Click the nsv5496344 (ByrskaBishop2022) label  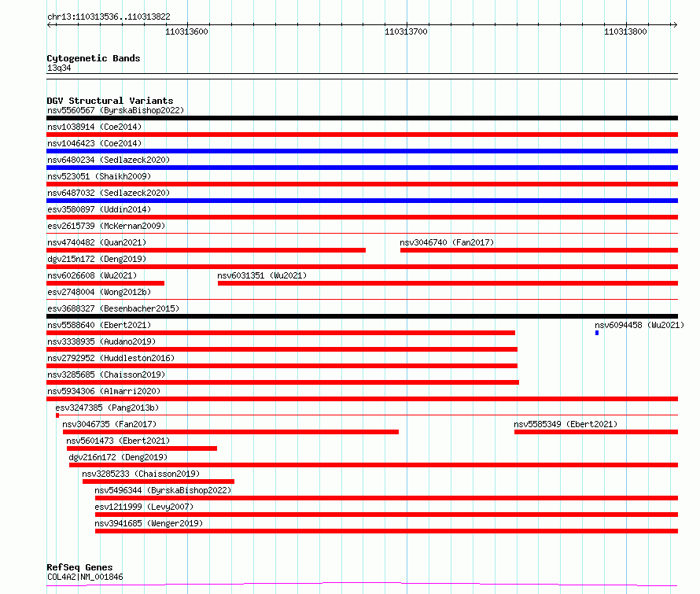(163, 490)
